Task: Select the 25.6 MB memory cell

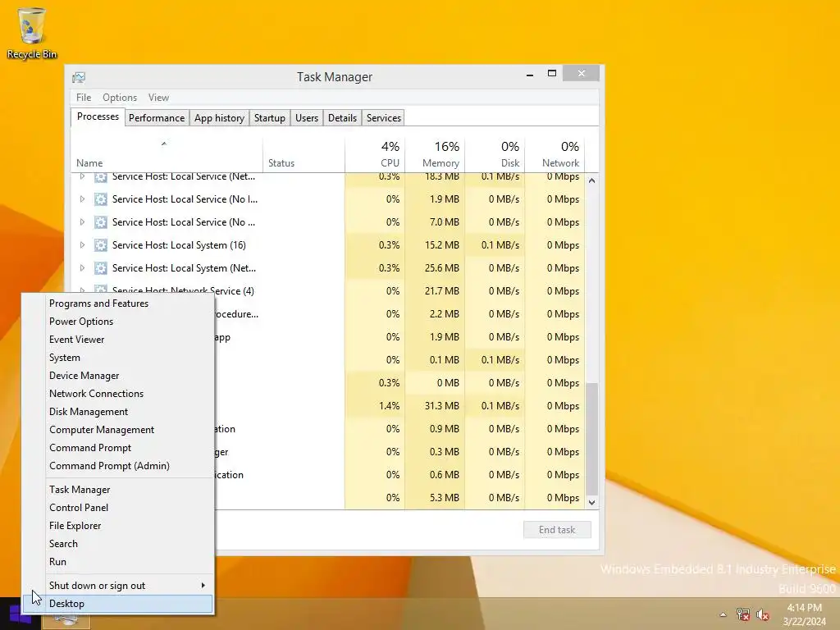Action: tap(435, 268)
